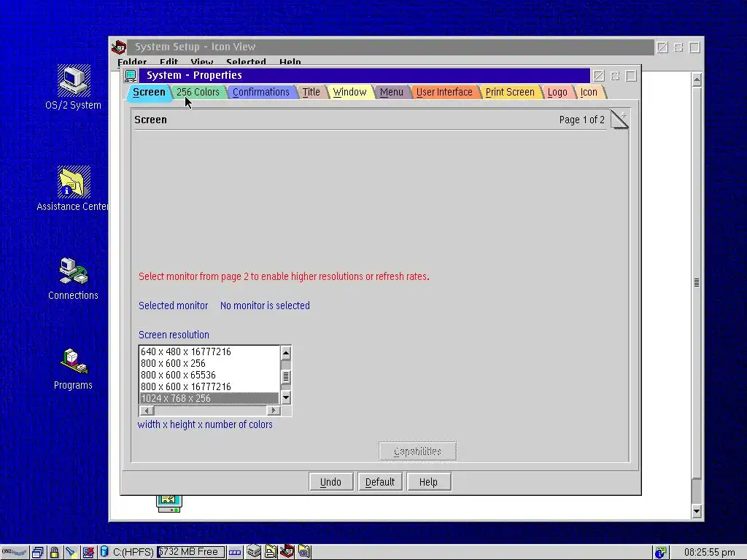Click resolution list vertical scroll thumb
The image size is (747, 560).
point(286,377)
